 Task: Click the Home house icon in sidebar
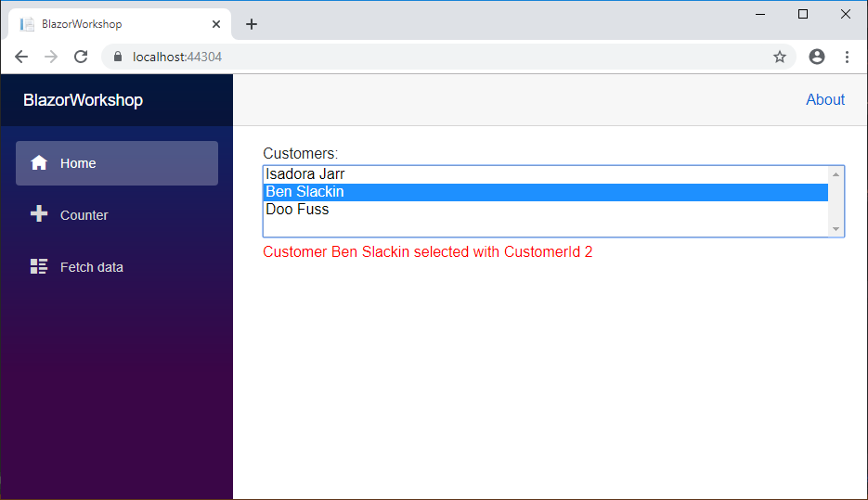click(39, 162)
